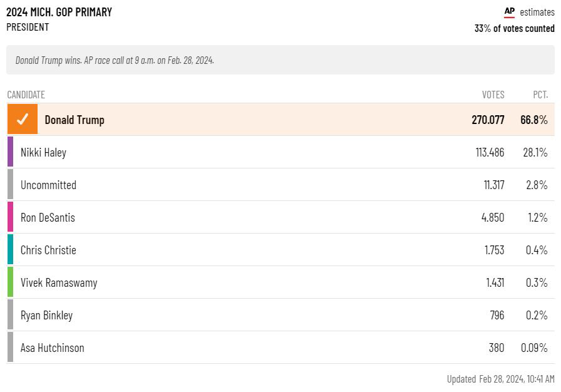Click the gray bar beside Uncommitted

click(x=10, y=185)
